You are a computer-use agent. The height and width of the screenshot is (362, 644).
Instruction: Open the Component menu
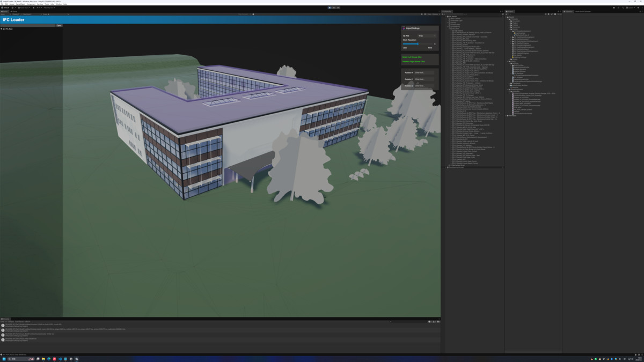click(x=31, y=4)
